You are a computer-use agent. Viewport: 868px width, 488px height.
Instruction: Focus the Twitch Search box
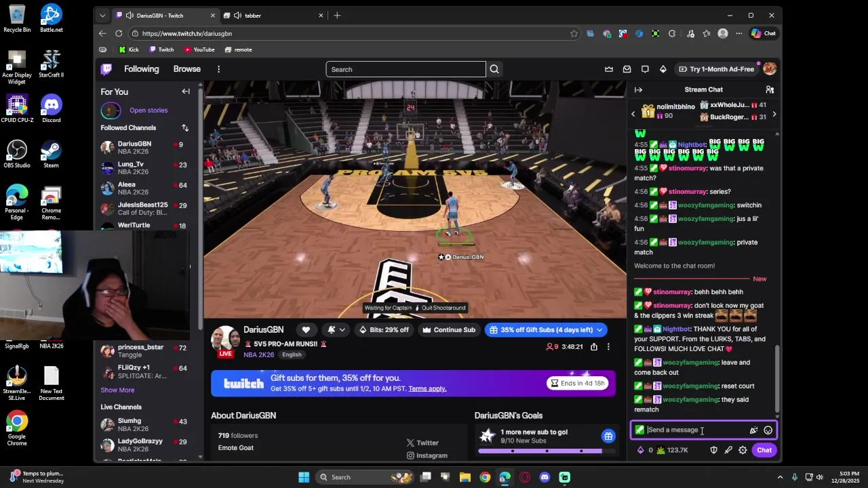coord(406,69)
